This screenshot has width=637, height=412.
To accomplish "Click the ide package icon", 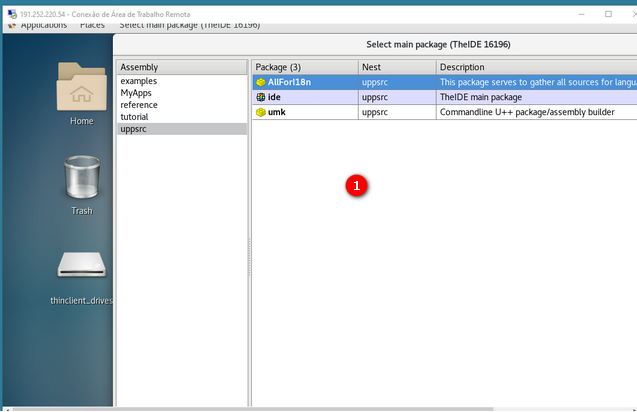I will [x=261, y=97].
